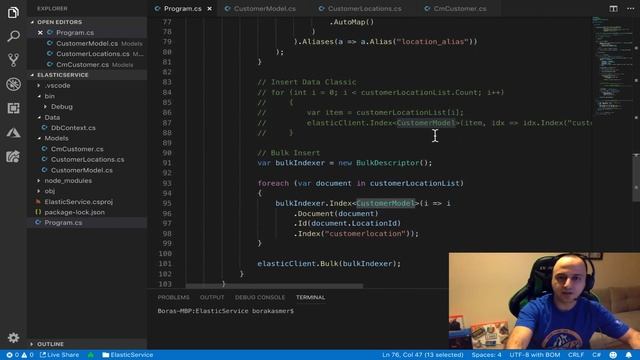Collapse the Open Editors section

pyautogui.click(x=87, y=22)
